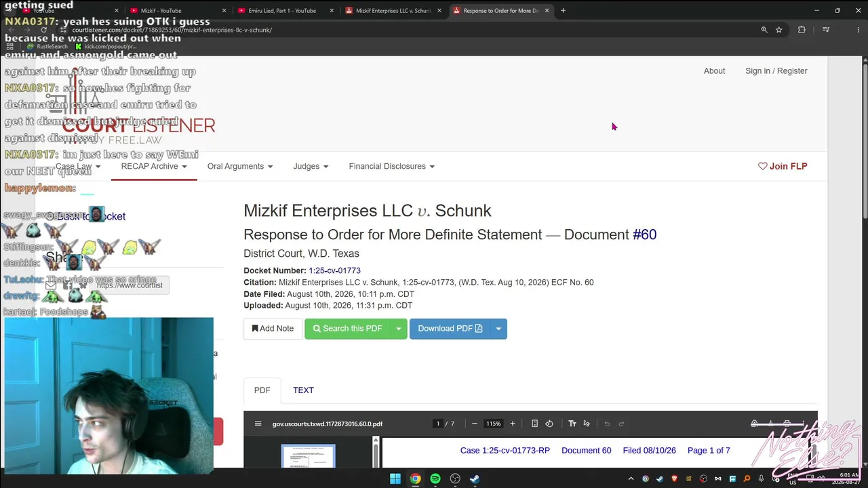Expand the Download PDF dropdown arrow

pos(498,329)
